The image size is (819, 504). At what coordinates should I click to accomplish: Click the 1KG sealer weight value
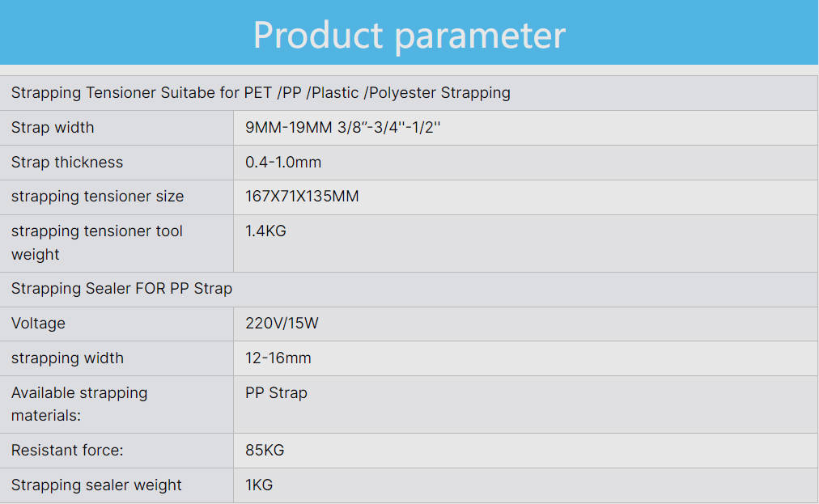pyautogui.click(x=259, y=485)
